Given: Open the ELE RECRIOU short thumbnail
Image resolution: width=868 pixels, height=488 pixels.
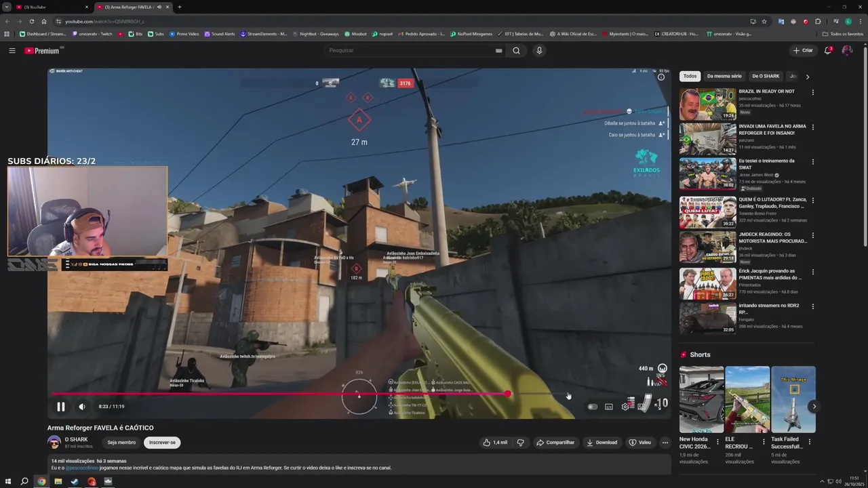Looking at the screenshot, I should (x=747, y=399).
